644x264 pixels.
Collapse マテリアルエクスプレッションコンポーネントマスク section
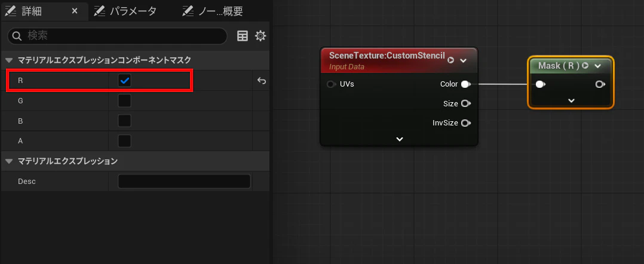click(x=9, y=60)
